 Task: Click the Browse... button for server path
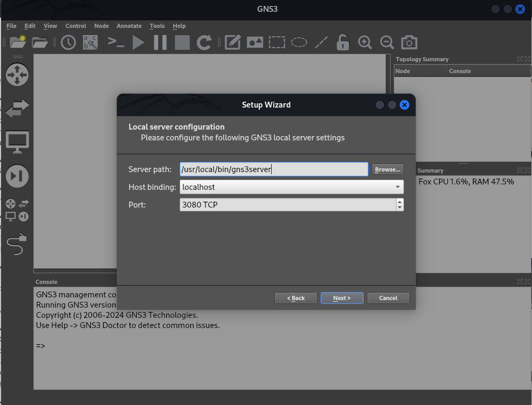387,169
